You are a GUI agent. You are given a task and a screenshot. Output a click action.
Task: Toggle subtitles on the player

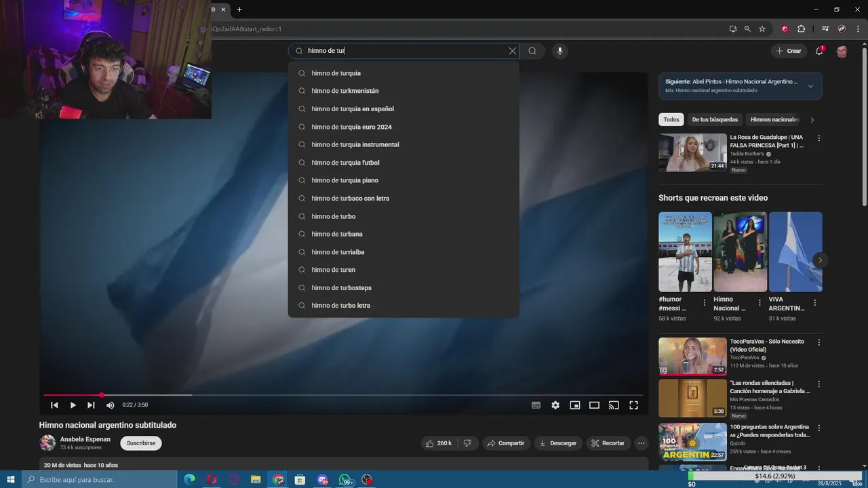[536, 405]
